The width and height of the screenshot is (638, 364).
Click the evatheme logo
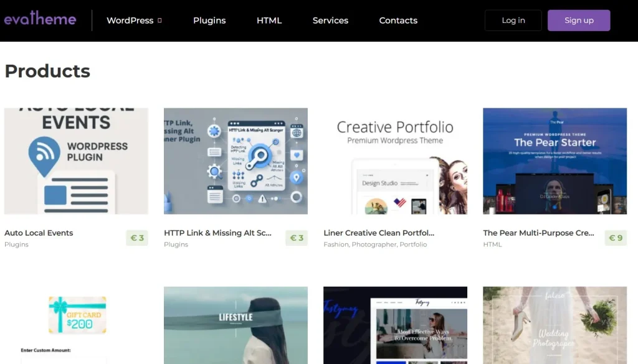(40, 20)
